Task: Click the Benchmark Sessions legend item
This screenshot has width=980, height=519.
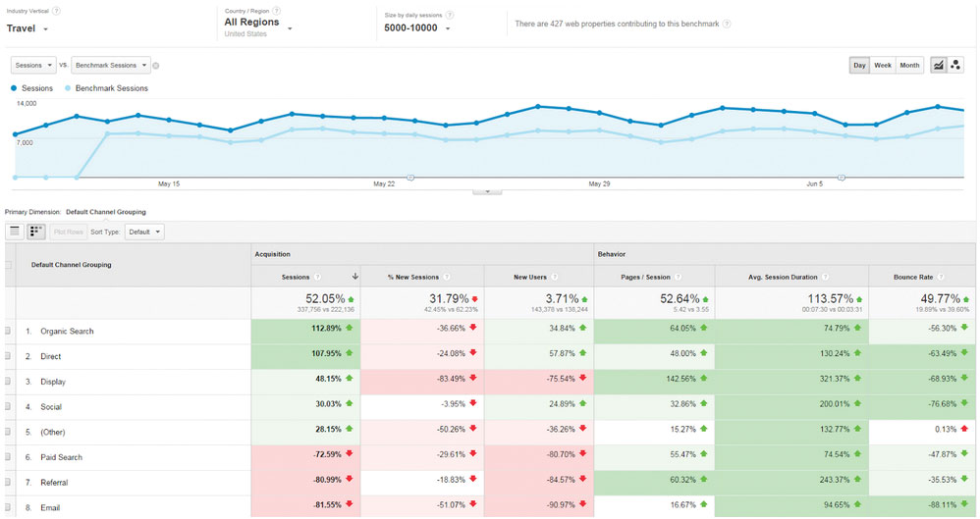Action: pos(107,88)
